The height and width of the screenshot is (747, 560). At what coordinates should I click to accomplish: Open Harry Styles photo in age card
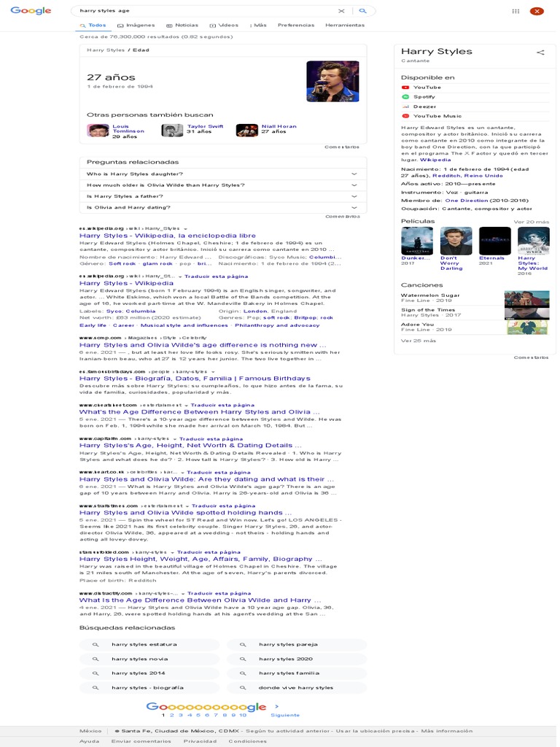pos(332,82)
